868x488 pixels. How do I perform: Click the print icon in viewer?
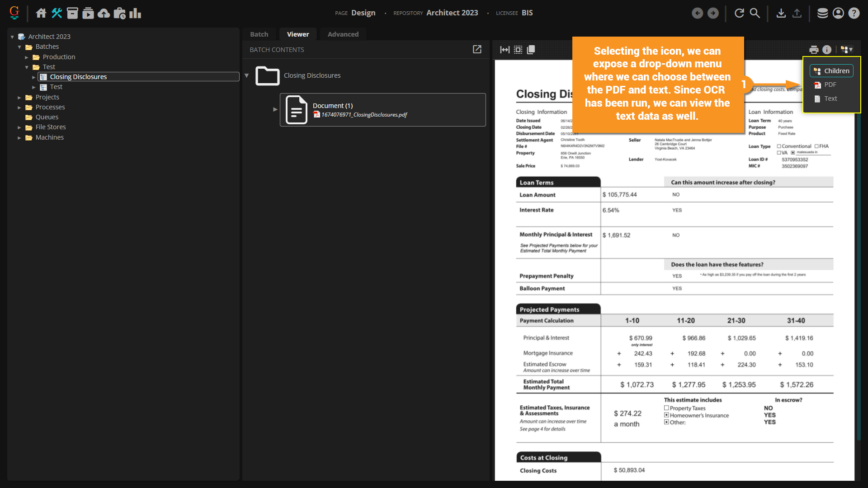pos(814,50)
